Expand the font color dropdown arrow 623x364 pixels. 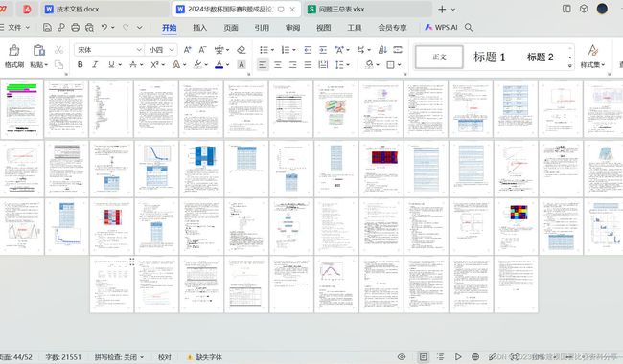228,65
